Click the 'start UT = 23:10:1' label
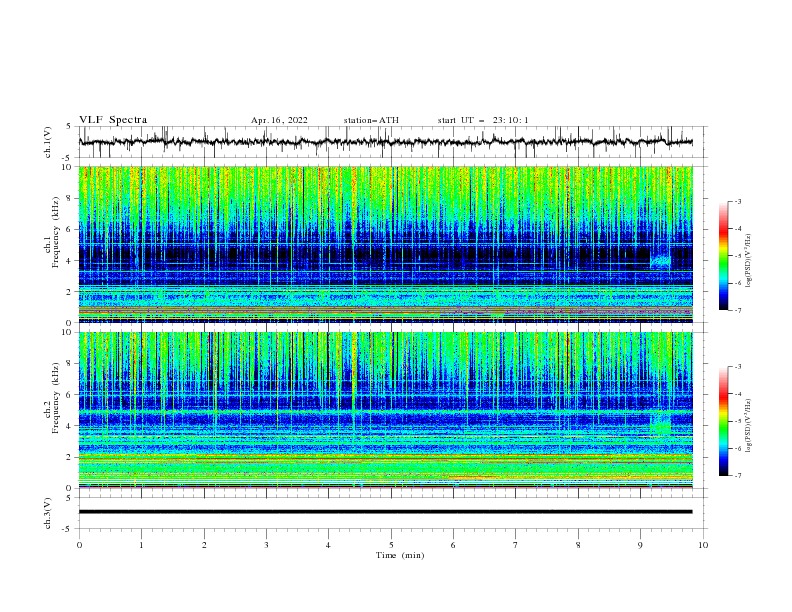The image size is (792, 612). 482,120
